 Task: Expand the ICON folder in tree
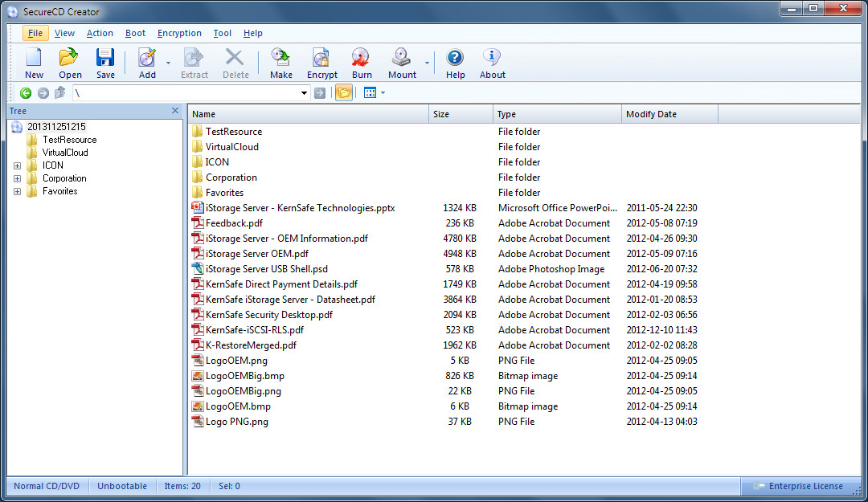point(17,165)
